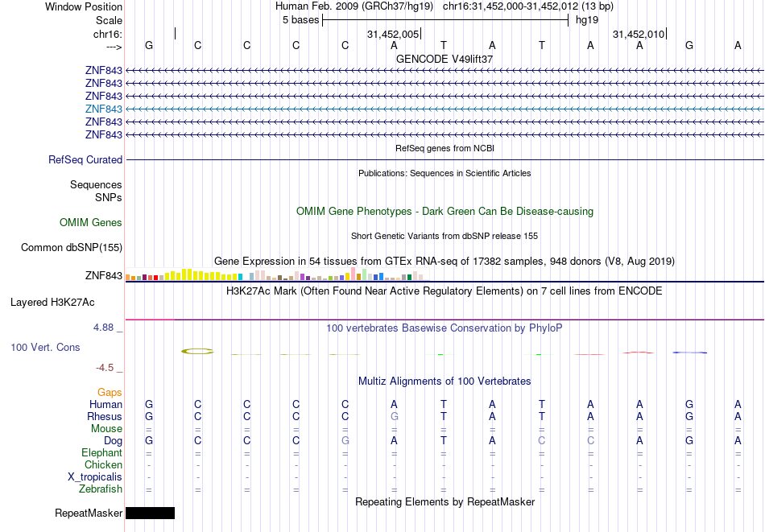The width and height of the screenshot is (765, 532).
Task: Click the large olive PhyloP conservation bar
Action: pos(197,351)
